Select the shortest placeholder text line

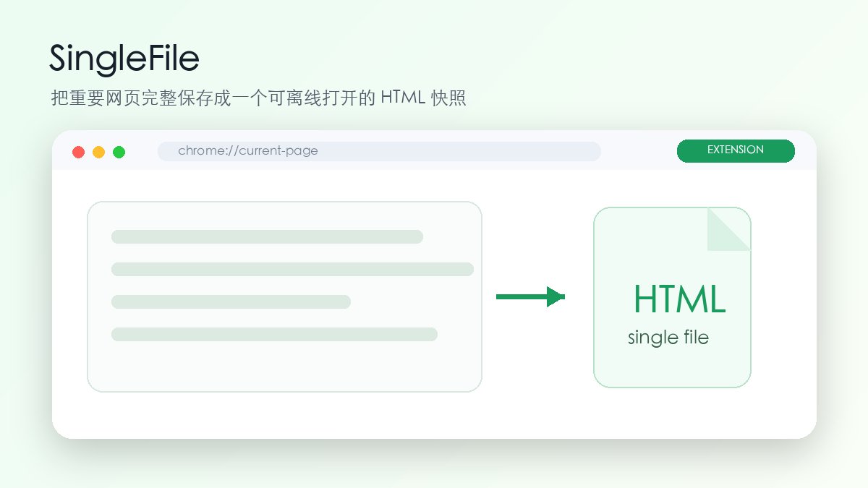click(231, 301)
